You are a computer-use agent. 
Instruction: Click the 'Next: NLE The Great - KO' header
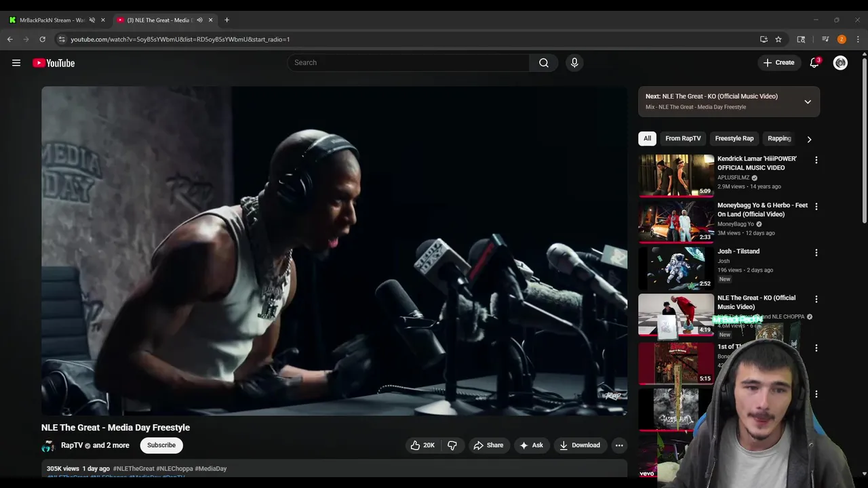coord(711,96)
